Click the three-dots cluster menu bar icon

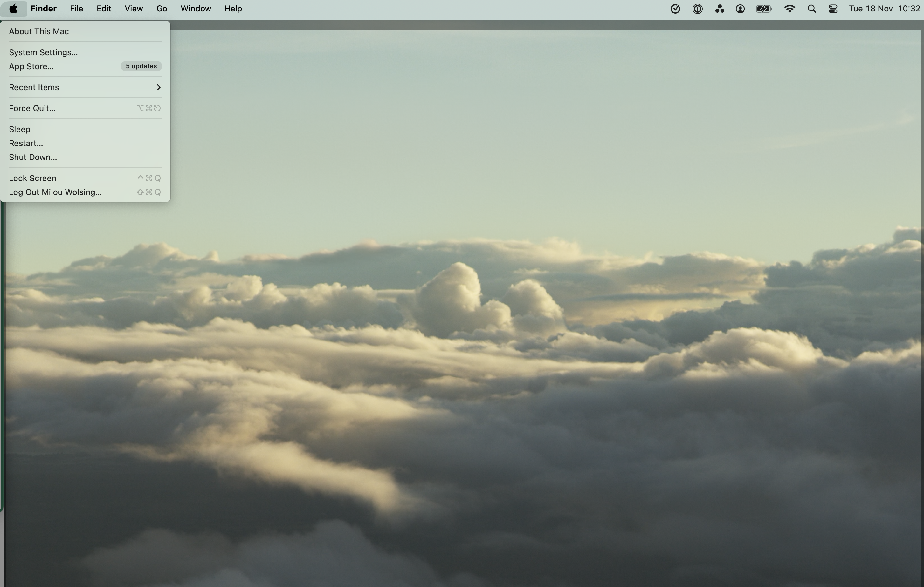[720, 9]
